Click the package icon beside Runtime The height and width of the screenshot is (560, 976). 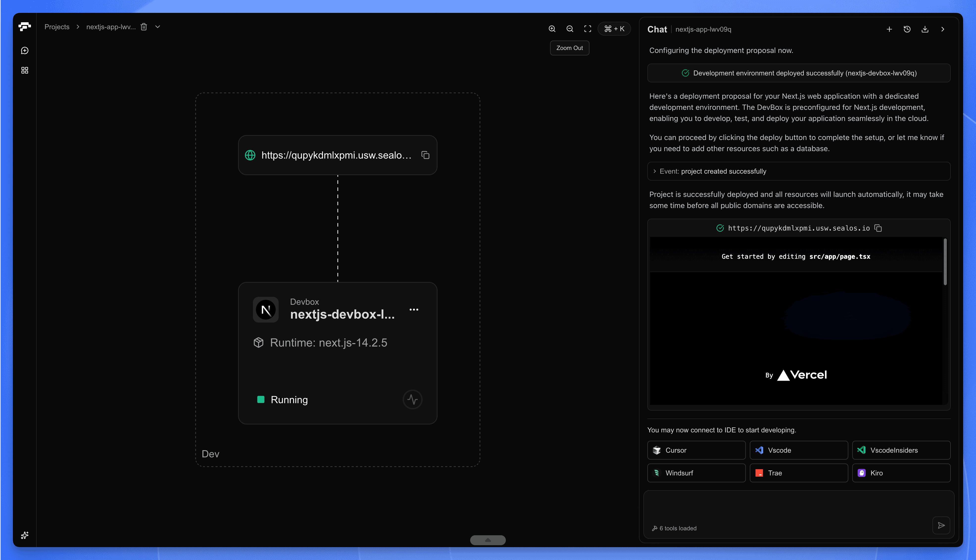(259, 343)
